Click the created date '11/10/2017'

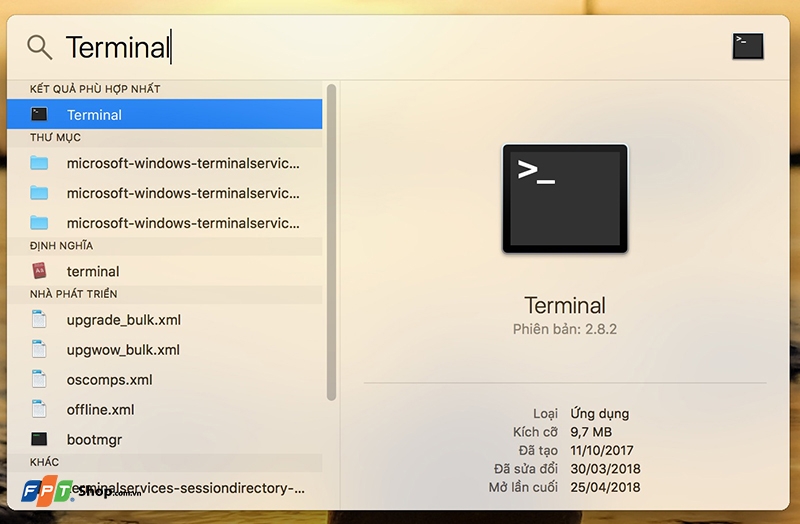602,451
